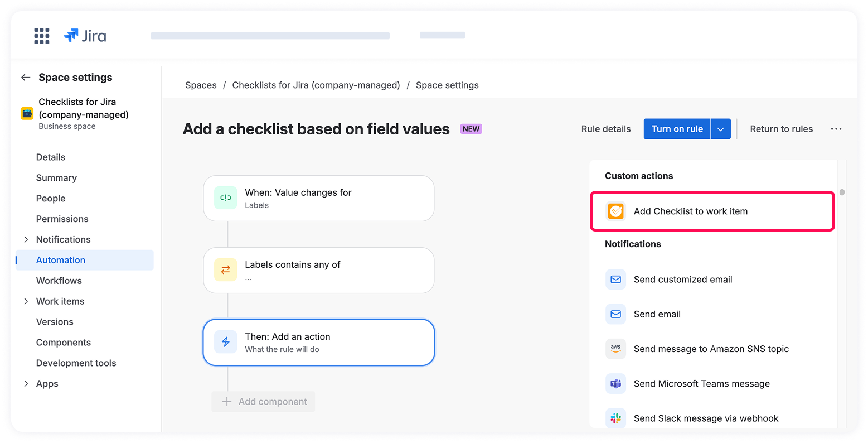Screen dimensions: 868x443
Task: Click the Turn on rule button
Action: pyautogui.click(x=677, y=129)
